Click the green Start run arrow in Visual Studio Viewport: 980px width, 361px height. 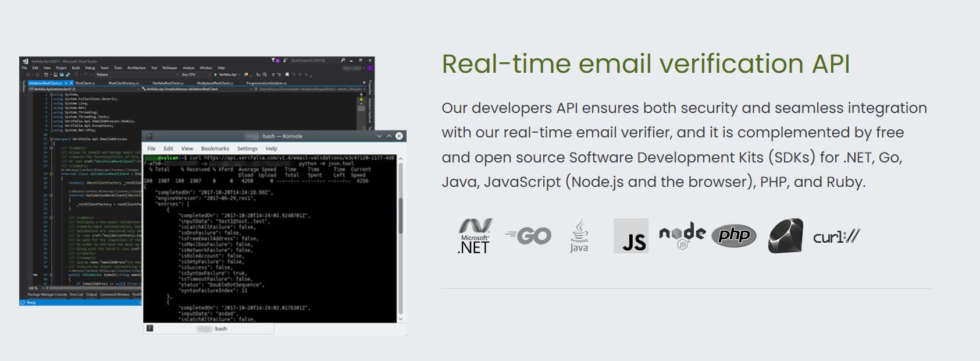(x=216, y=75)
